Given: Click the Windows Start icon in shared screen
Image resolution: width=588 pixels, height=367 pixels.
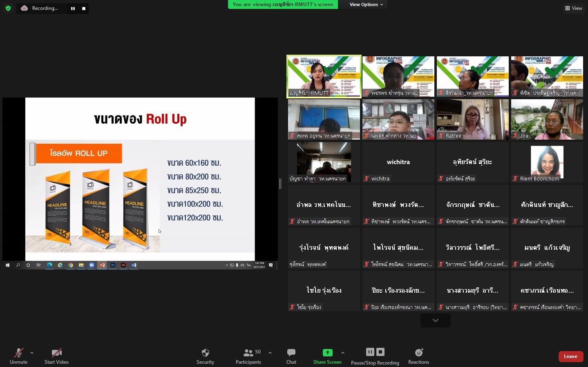Looking at the screenshot, I should pyautogui.click(x=7, y=265).
